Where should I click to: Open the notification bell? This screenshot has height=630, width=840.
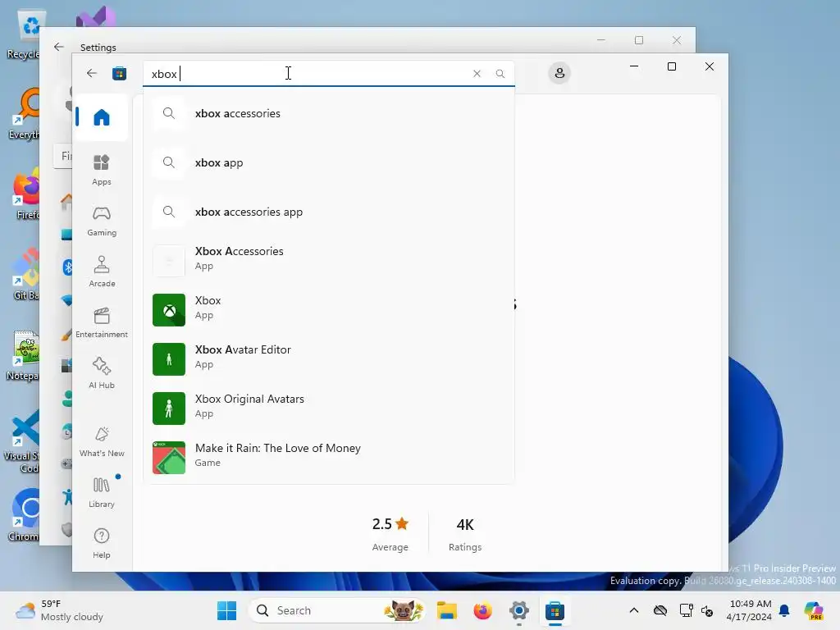click(784, 610)
